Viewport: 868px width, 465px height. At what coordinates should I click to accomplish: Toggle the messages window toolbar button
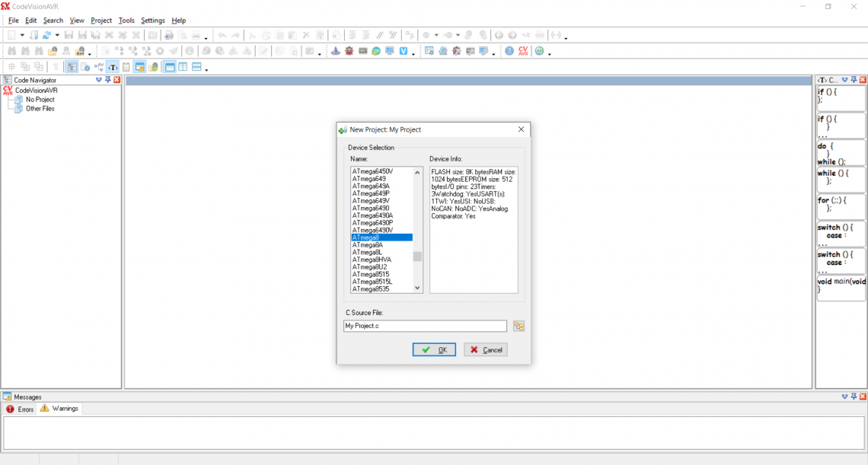point(140,67)
